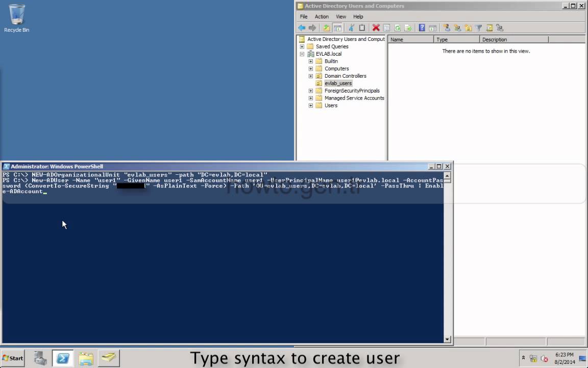Image resolution: width=588 pixels, height=368 pixels.
Task: Open Server Manager from the taskbar
Action: click(x=40, y=358)
